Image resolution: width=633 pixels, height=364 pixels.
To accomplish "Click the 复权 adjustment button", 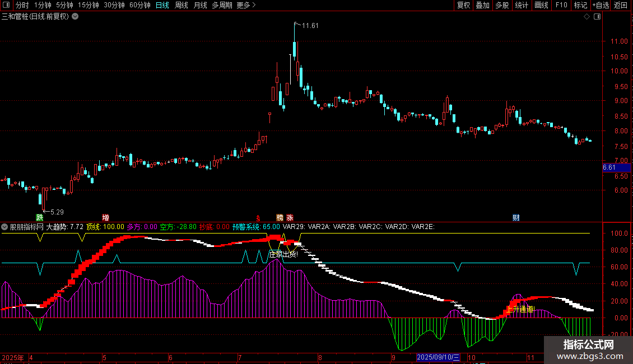I will tap(463, 5).
